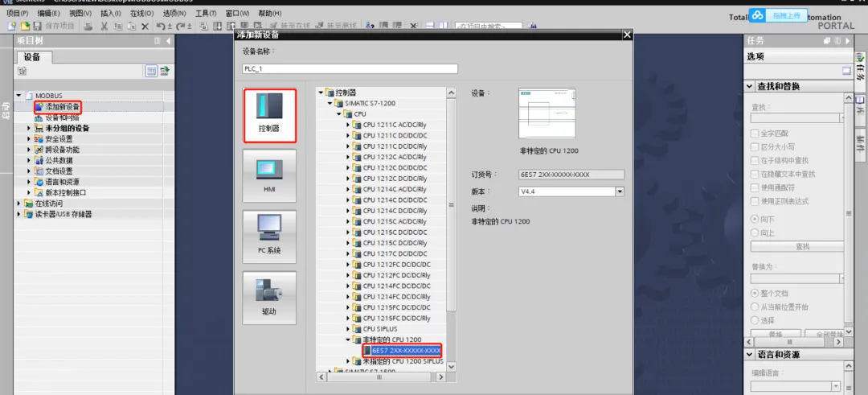The height and width of the screenshot is (395, 868).
Task: Choose the HMI device category
Action: (x=269, y=175)
